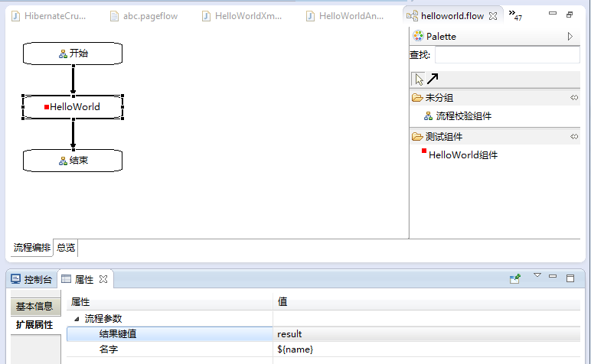Image resolution: width=591 pixels, height=364 pixels.
Task: Select the 开始 start node
Action: click(73, 54)
